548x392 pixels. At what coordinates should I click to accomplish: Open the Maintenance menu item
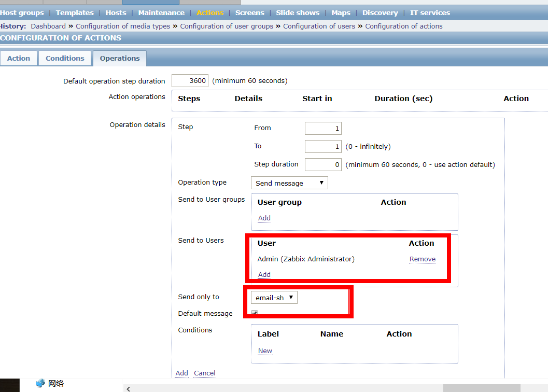[x=161, y=12]
